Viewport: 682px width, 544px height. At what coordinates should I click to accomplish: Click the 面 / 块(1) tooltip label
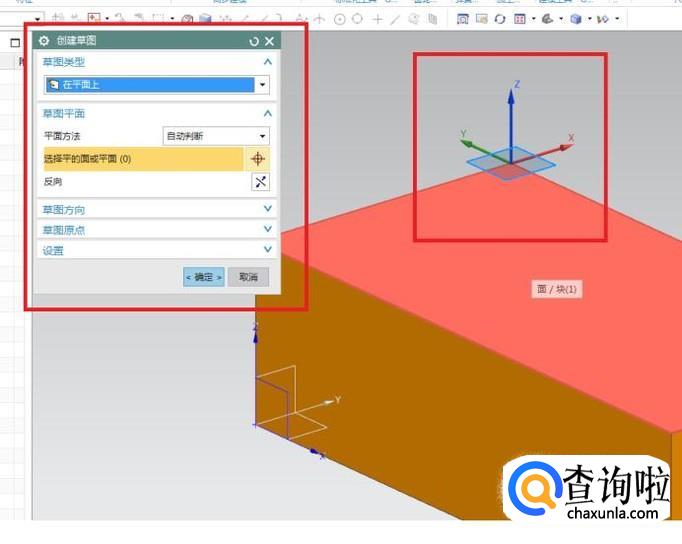pyautogui.click(x=556, y=289)
